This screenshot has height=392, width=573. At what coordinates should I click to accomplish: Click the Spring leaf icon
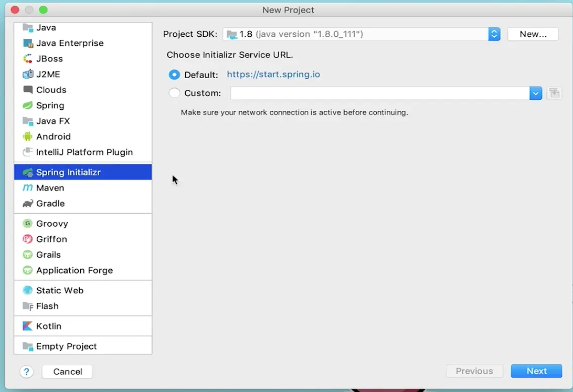(x=28, y=105)
